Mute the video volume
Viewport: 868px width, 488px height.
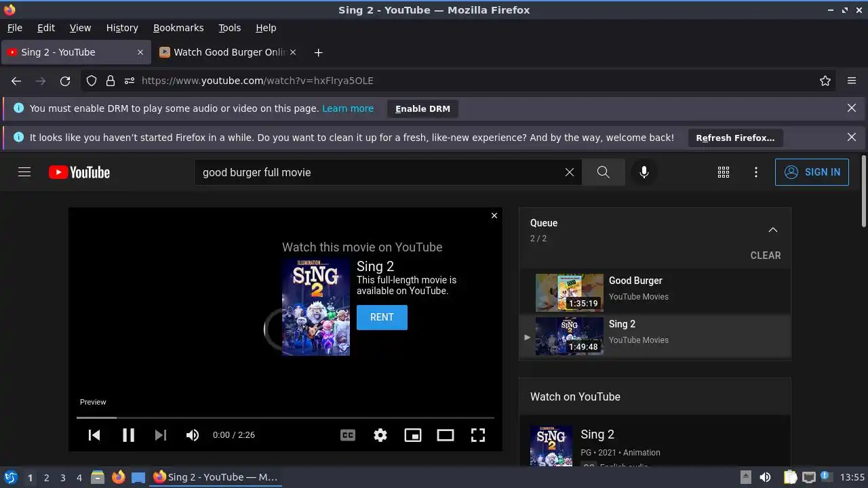click(x=193, y=435)
